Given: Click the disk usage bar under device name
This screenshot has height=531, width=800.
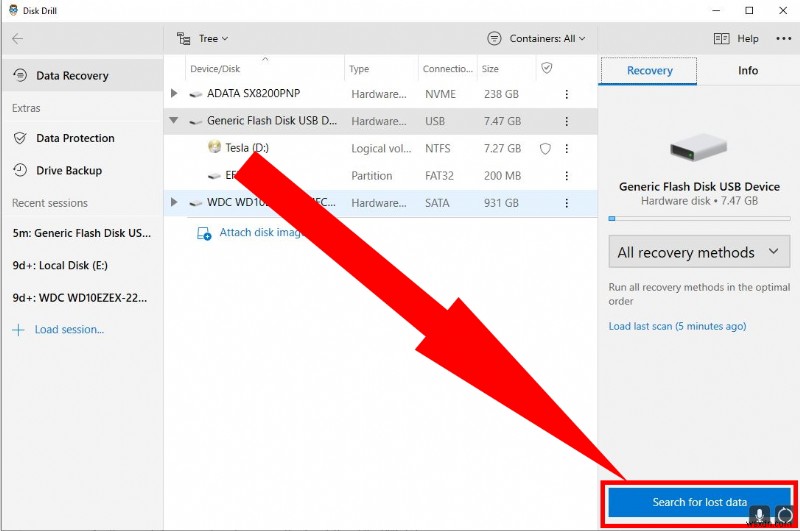Looking at the screenshot, I should coord(698,218).
